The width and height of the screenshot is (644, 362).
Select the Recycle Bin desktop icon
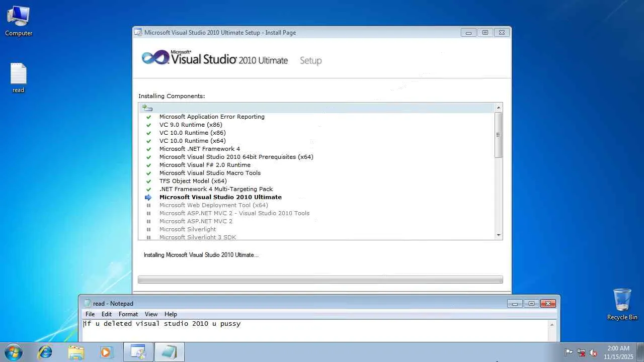tap(622, 304)
